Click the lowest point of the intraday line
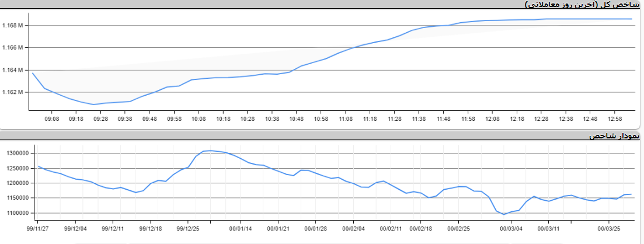The image size is (644, 244). [93, 104]
